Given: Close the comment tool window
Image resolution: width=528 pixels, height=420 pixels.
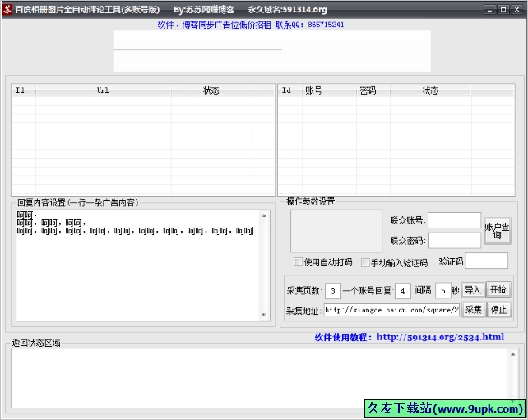Looking at the screenshot, I should pyautogui.click(x=516, y=9).
